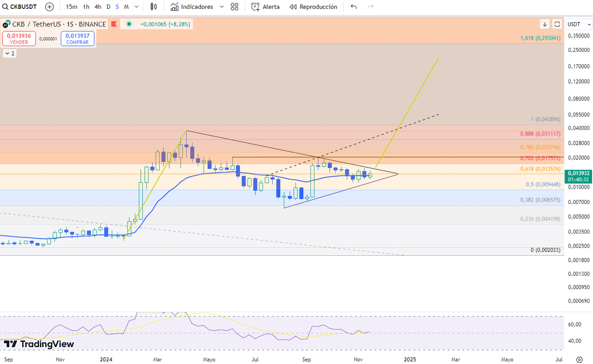Click the green market status dot
This screenshot has height=364, width=593.
(129, 24)
